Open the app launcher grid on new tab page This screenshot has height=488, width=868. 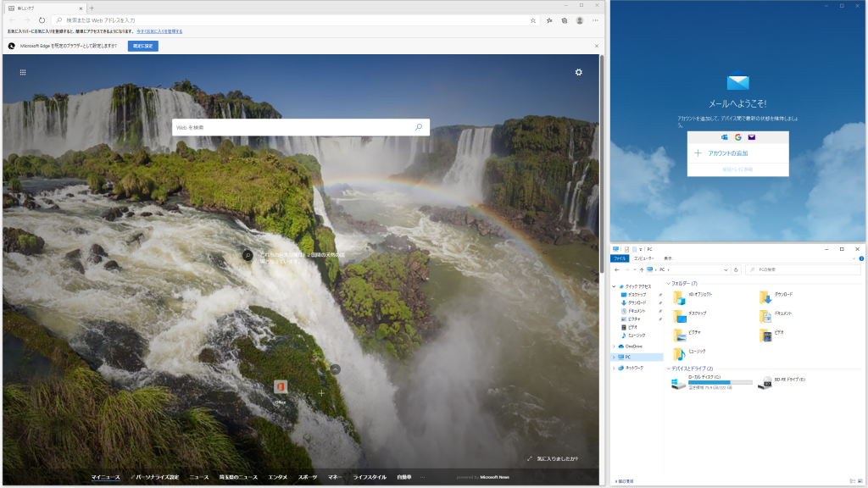point(23,73)
